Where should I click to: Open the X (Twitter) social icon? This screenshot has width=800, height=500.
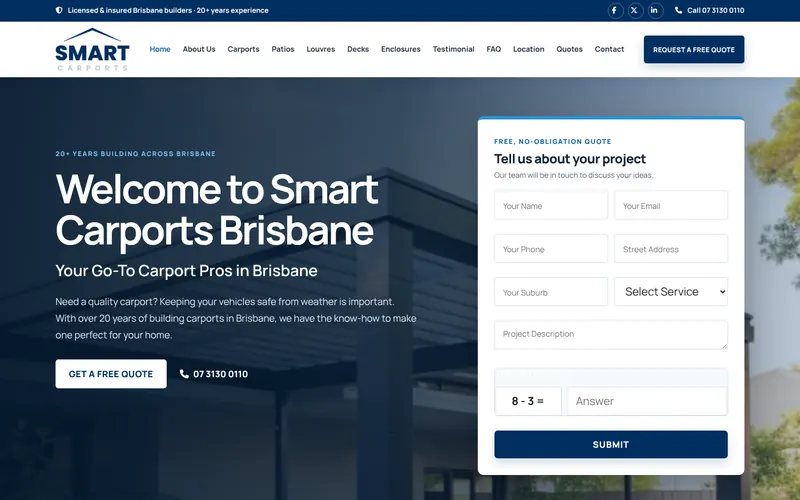point(635,10)
